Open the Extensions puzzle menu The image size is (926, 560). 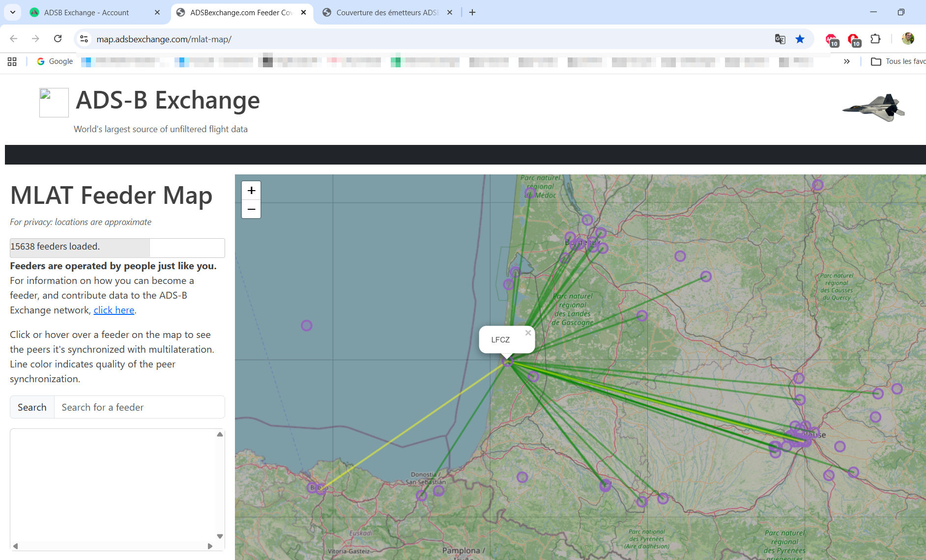pos(875,39)
